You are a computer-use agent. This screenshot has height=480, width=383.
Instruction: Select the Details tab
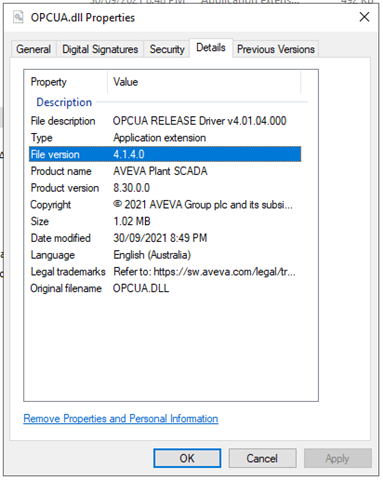[211, 48]
